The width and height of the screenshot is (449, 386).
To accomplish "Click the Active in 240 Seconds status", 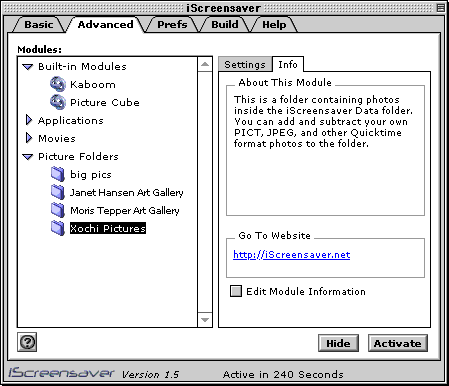I will click(283, 374).
